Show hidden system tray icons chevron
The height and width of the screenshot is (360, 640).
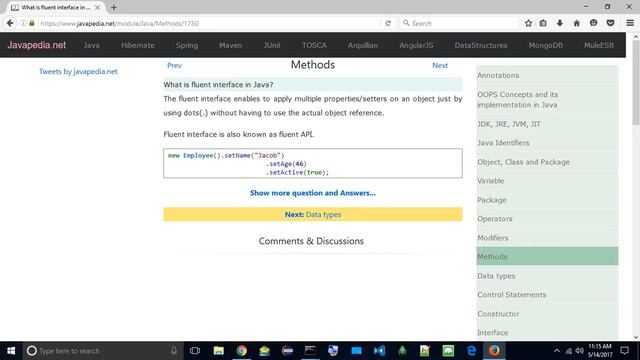[557, 351]
